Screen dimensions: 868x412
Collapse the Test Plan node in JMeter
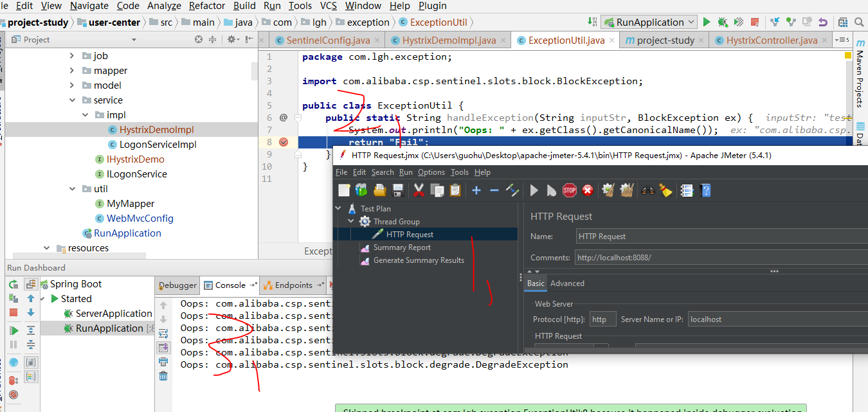click(339, 208)
